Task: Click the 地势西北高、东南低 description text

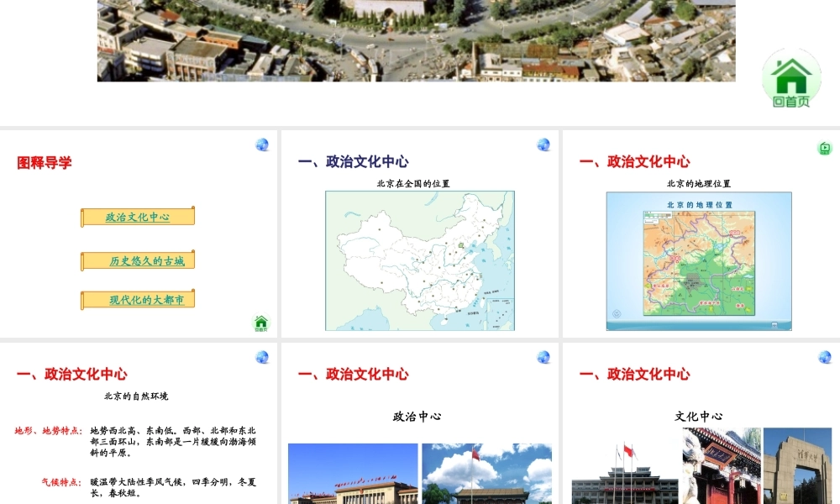Action: click(173, 441)
